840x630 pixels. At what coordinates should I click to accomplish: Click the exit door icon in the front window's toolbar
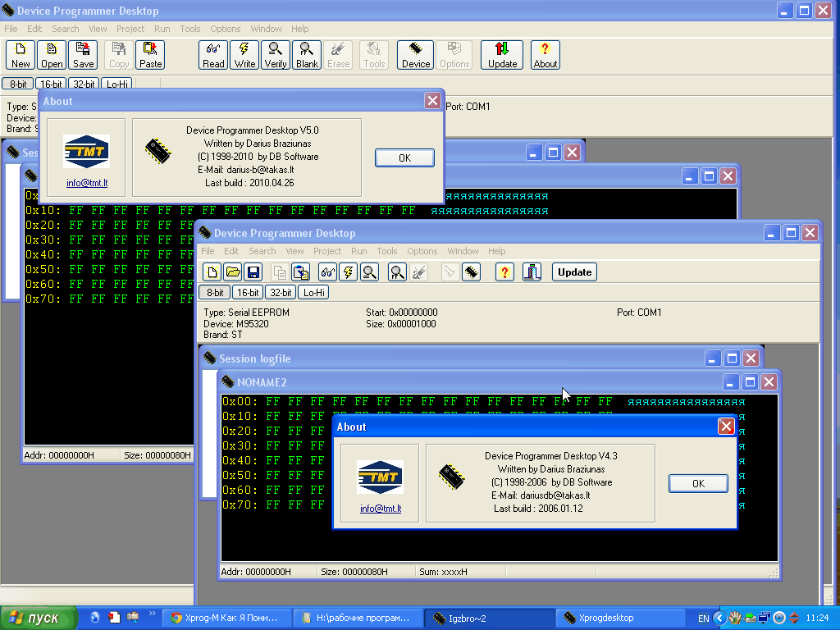pos(532,272)
